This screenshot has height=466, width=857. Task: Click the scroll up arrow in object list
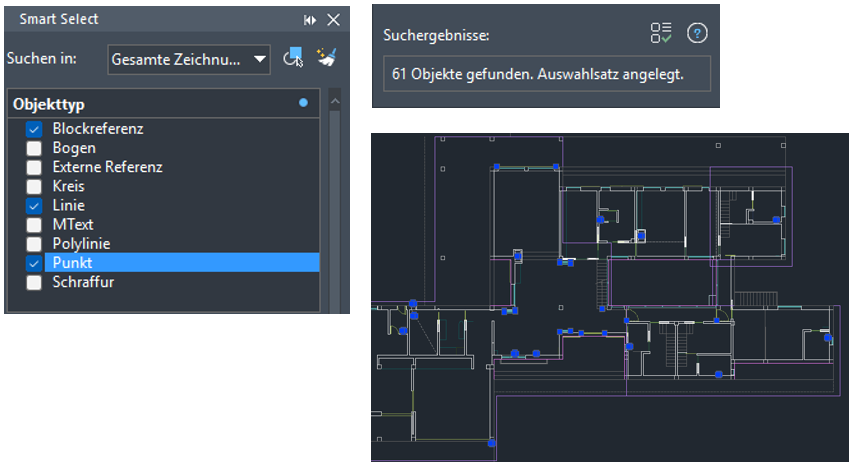click(335, 101)
